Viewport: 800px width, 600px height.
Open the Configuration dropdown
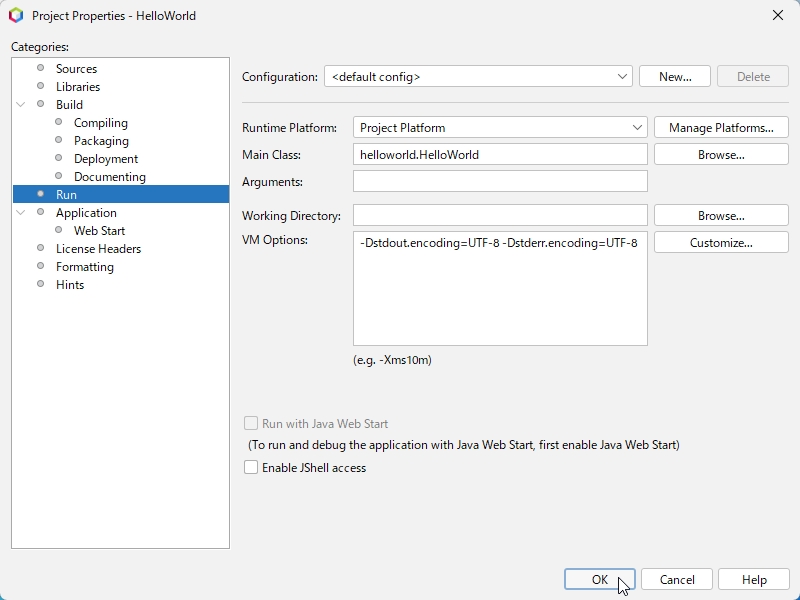coord(624,76)
